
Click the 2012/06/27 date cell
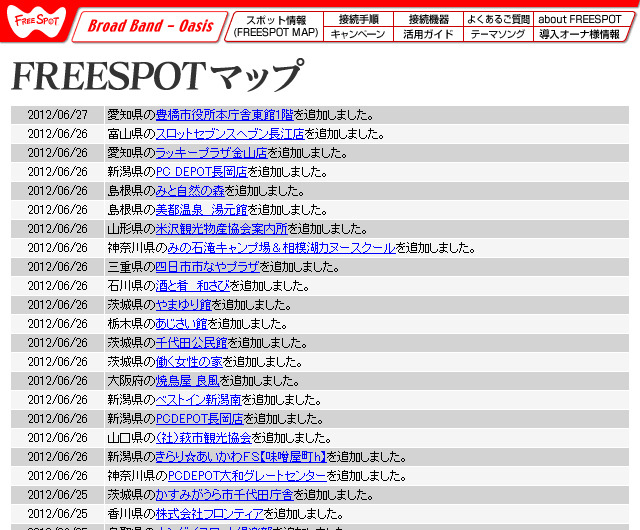[58, 115]
